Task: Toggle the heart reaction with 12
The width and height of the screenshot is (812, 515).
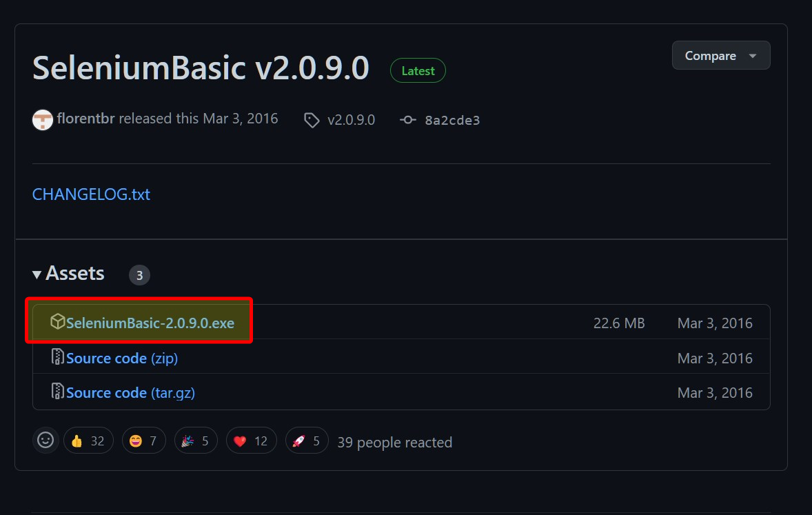Action: coord(251,441)
